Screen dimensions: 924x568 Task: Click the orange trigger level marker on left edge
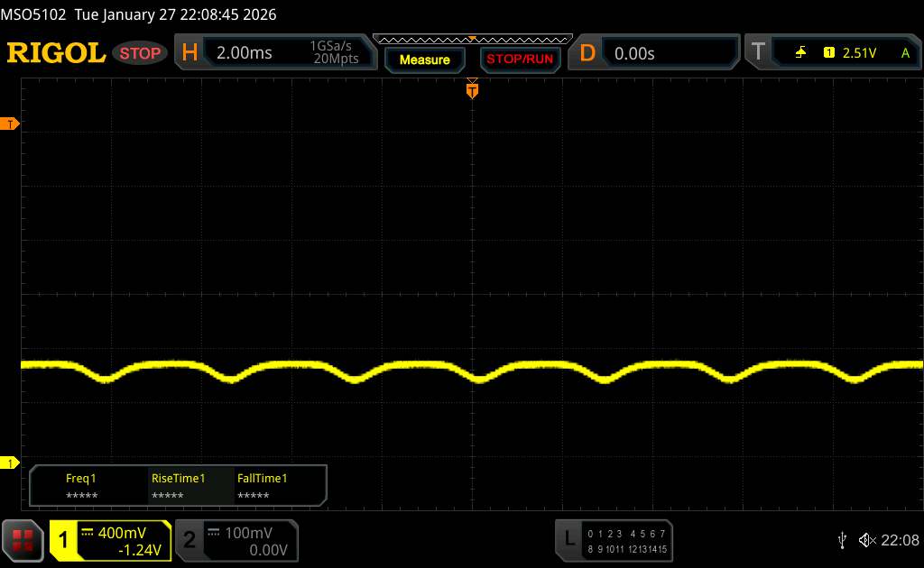11,124
